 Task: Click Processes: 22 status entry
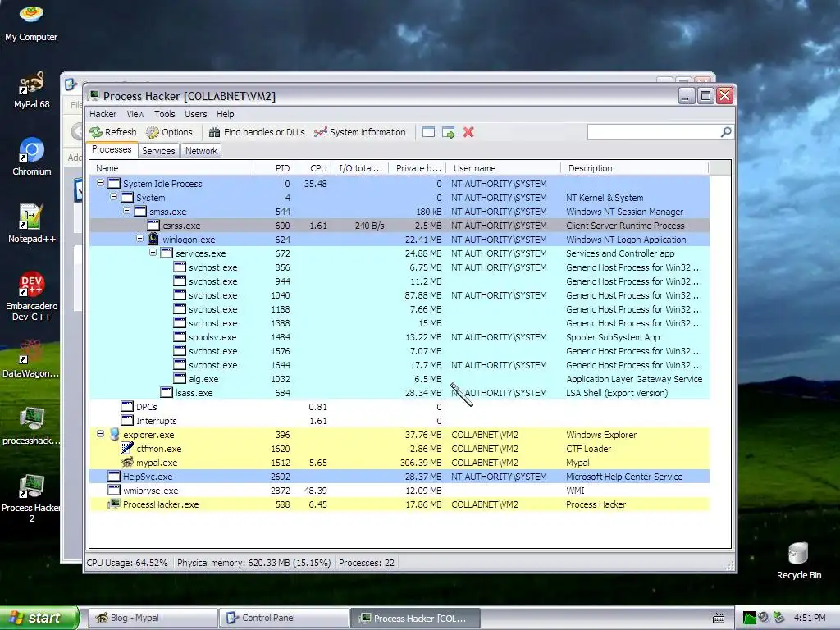[x=367, y=563]
